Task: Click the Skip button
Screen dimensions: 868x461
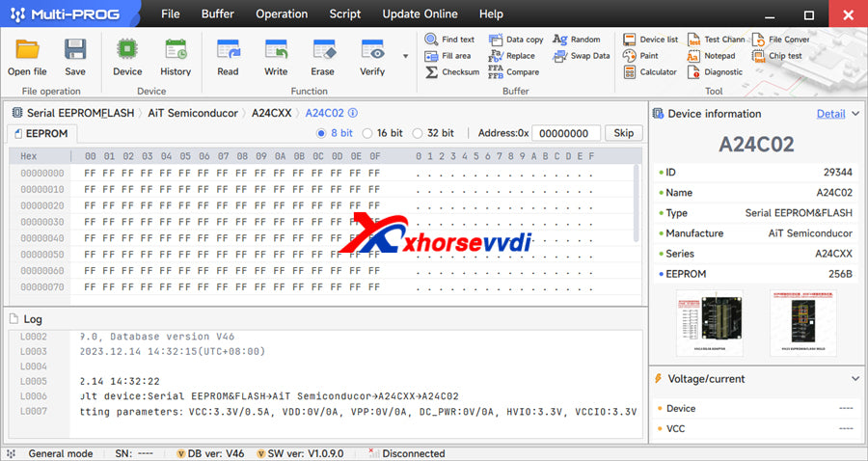Action: pyautogui.click(x=623, y=133)
